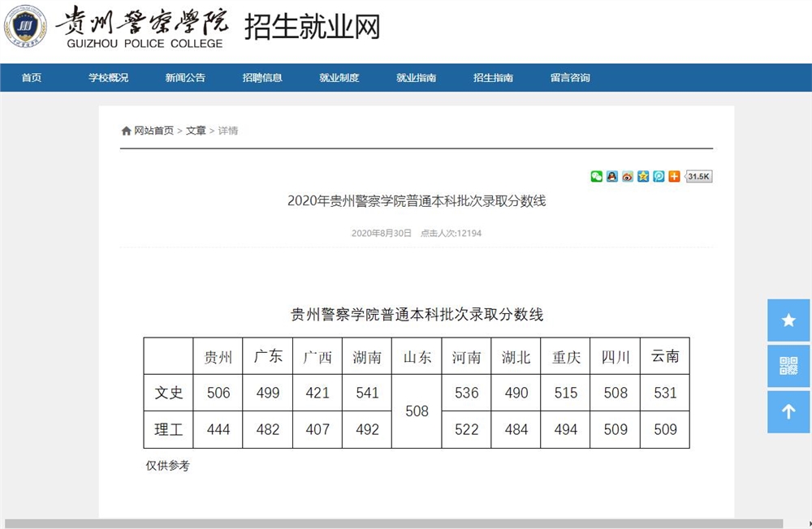Screen dimensions: 812x529
Task: Open 留言咨询 navigation item
Action: pyautogui.click(x=570, y=78)
